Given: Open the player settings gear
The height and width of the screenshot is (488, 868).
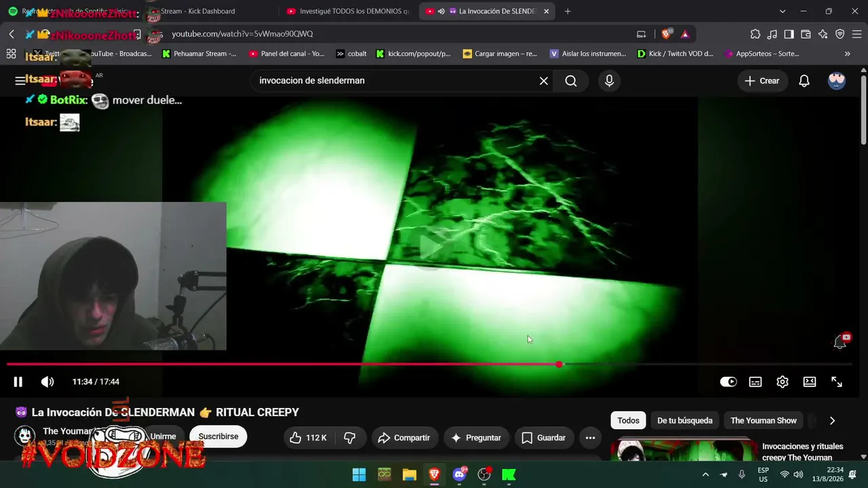Looking at the screenshot, I should pos(783,382).
